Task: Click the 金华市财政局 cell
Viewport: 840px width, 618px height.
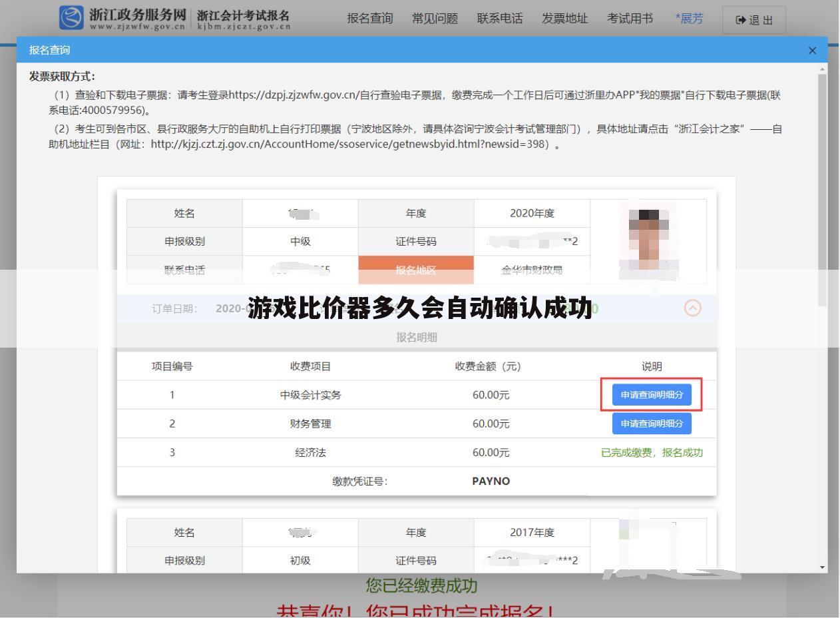Action: (532, 270)
